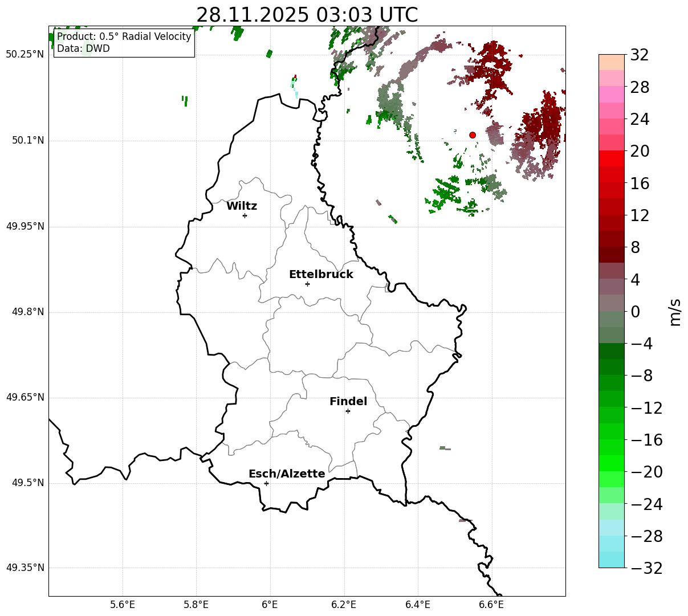Click the "49.65°N" latitude tick label
The width and height of the screenshot is (688, 616).
click(x=25, y=397)
